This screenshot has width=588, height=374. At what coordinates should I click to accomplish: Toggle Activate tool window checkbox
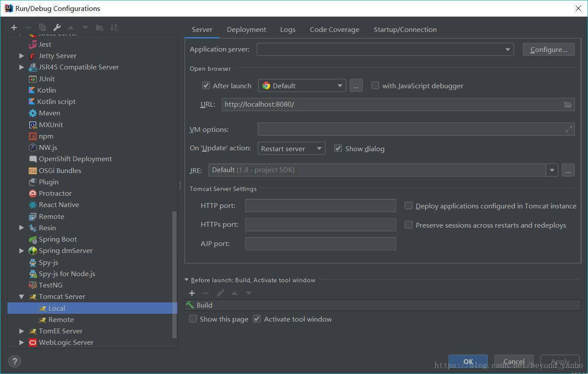pos(257,319)
